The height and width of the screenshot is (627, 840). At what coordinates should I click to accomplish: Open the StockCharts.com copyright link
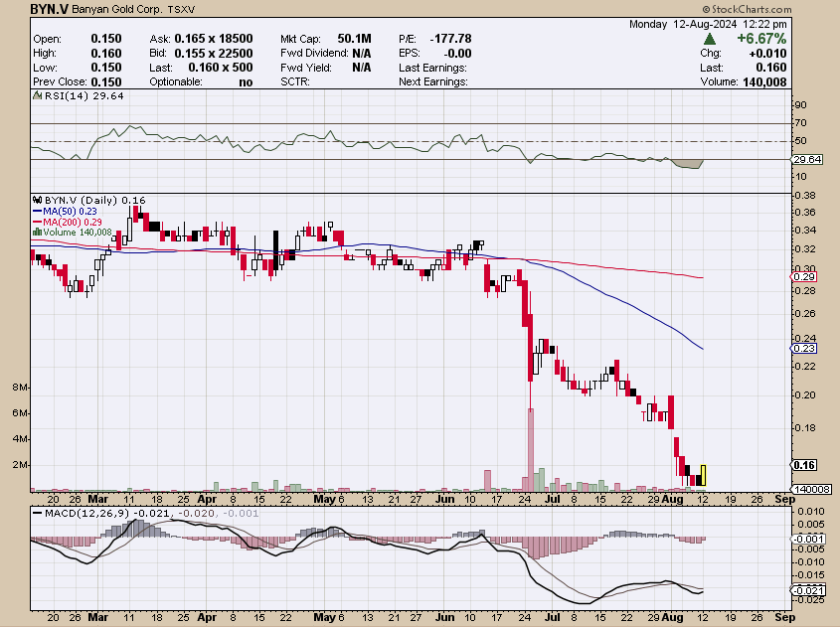coord(747,9)
